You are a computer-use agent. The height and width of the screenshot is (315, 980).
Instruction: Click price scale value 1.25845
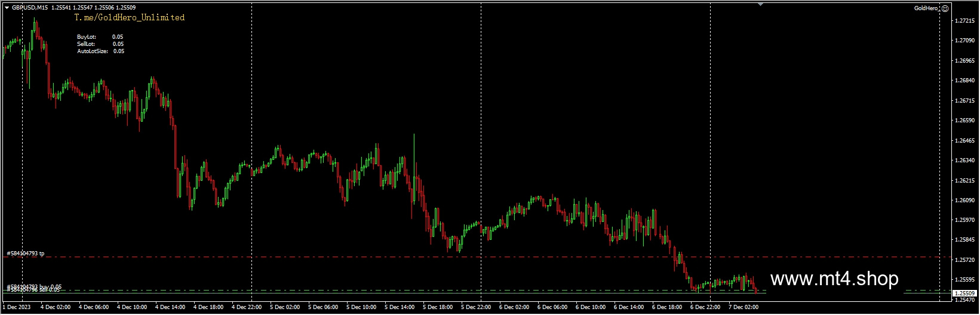[964, 240]
